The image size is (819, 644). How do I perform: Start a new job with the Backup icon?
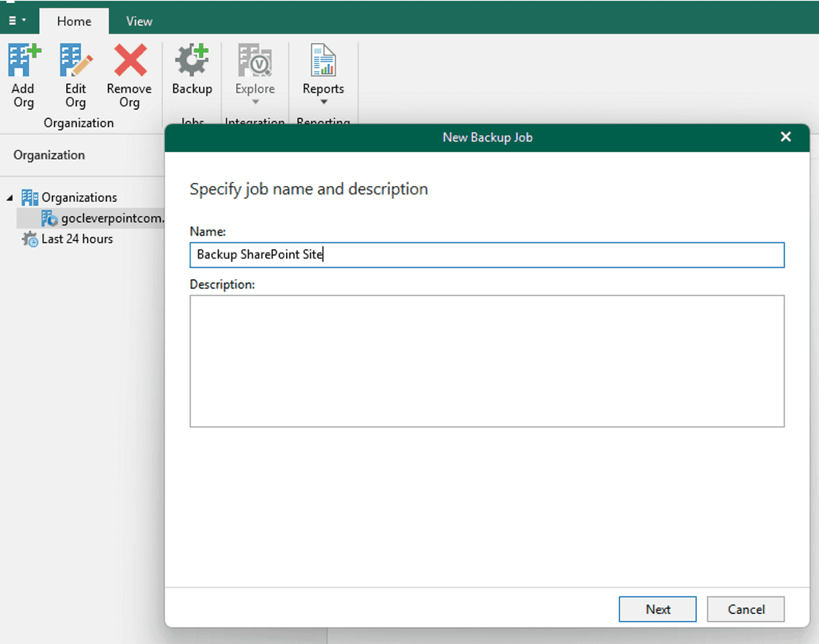pos(192,61)
